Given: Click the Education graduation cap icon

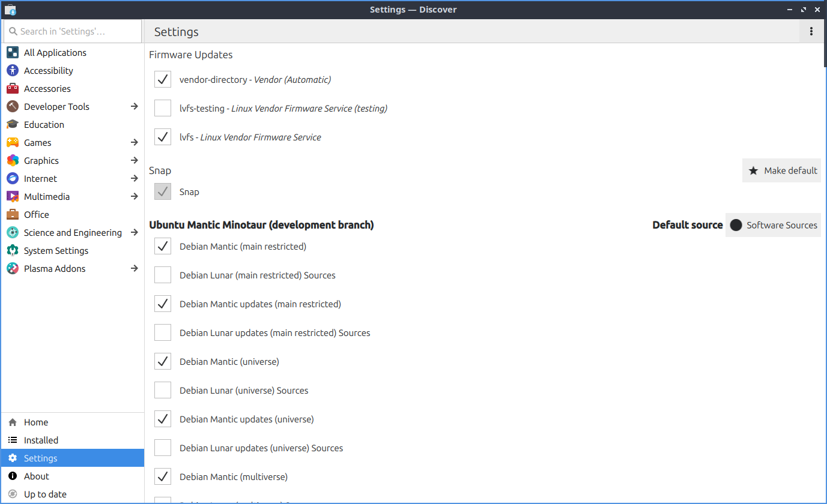Looking at the screenshot, I should click(13, 125).
